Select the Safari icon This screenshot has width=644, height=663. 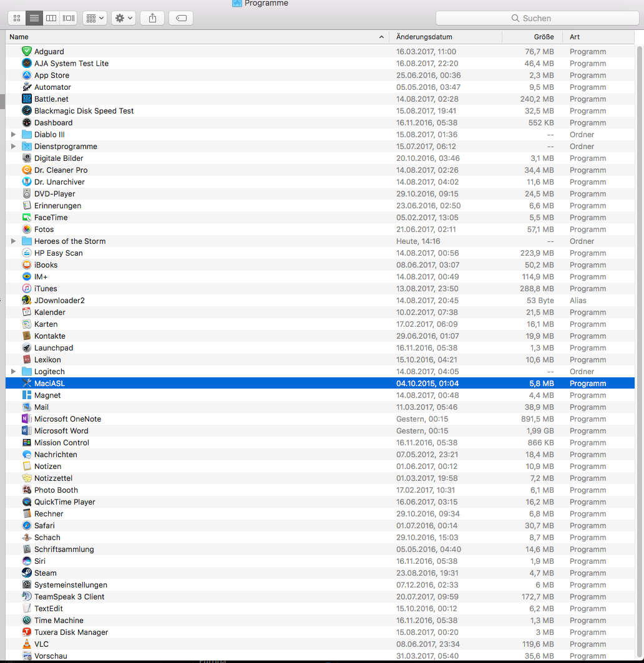pyautogui.click(x=27, y=525)
